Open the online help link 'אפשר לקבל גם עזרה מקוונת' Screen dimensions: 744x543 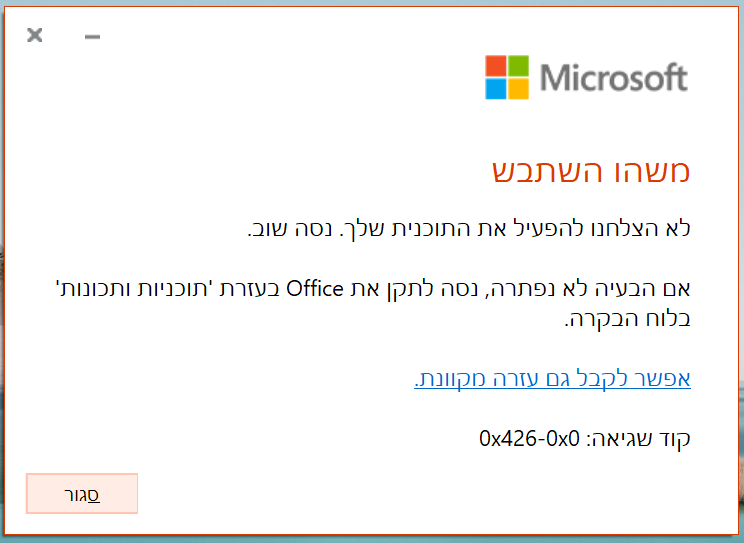(552, 379)
